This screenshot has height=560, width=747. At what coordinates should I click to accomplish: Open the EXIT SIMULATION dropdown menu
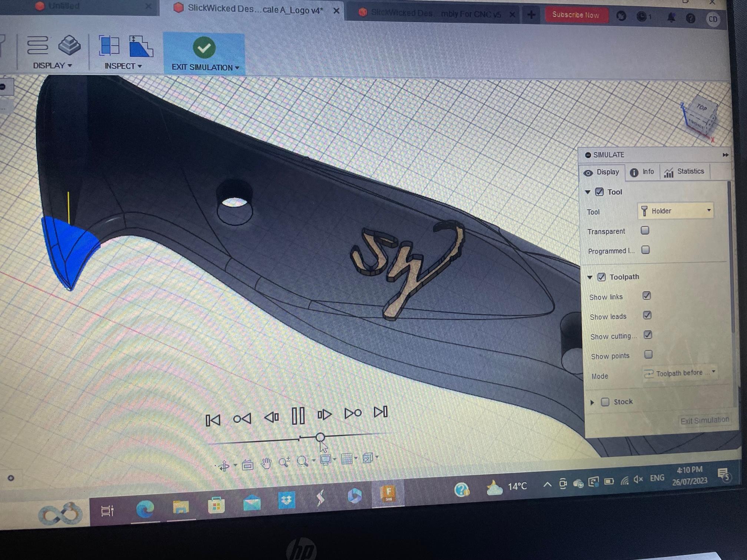coord(205,67)
